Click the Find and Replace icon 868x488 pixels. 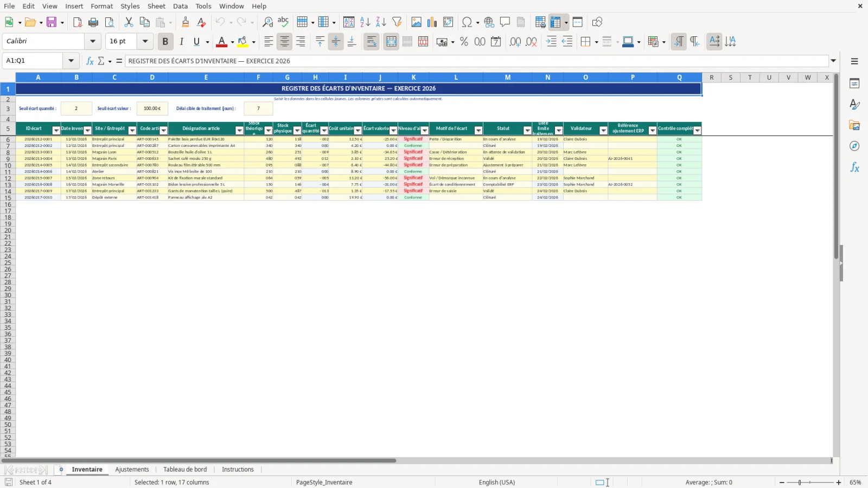pos(267,22)
